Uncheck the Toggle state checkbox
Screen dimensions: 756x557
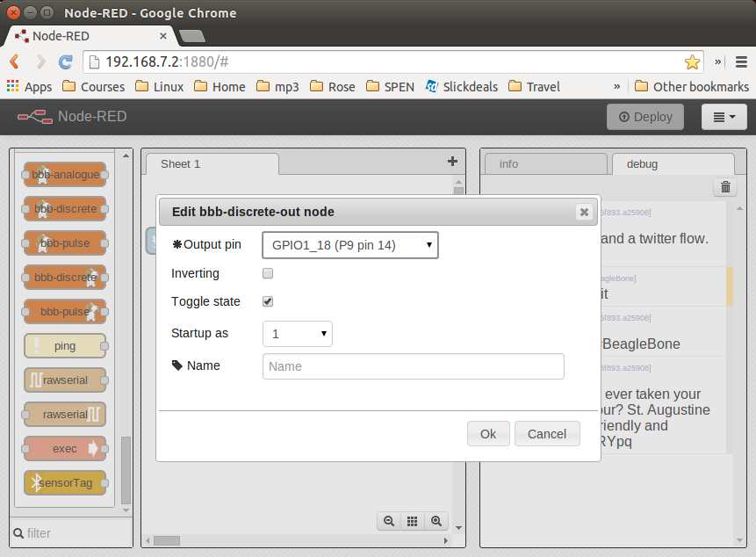(268, 301)
